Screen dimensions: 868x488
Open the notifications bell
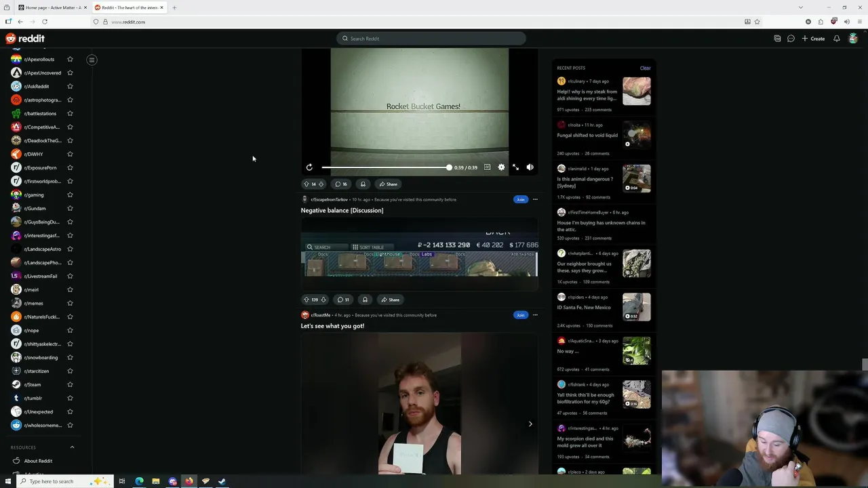coord(837,39)
